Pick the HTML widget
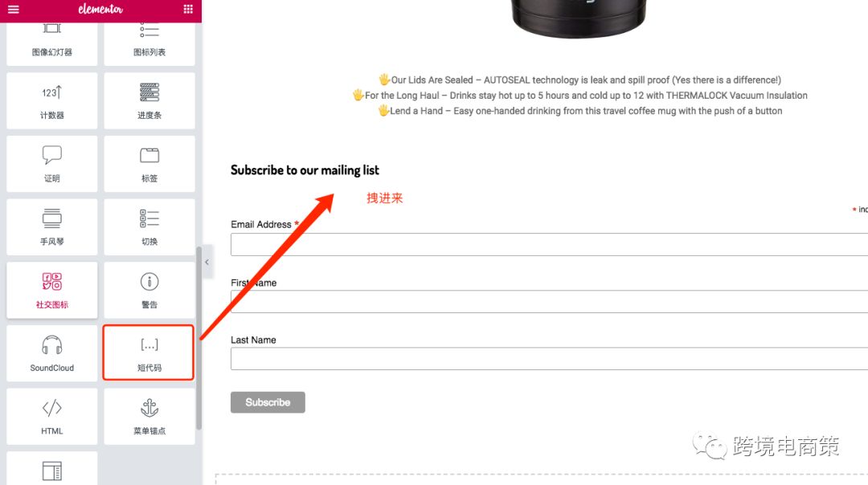 (x=52, y=416)
